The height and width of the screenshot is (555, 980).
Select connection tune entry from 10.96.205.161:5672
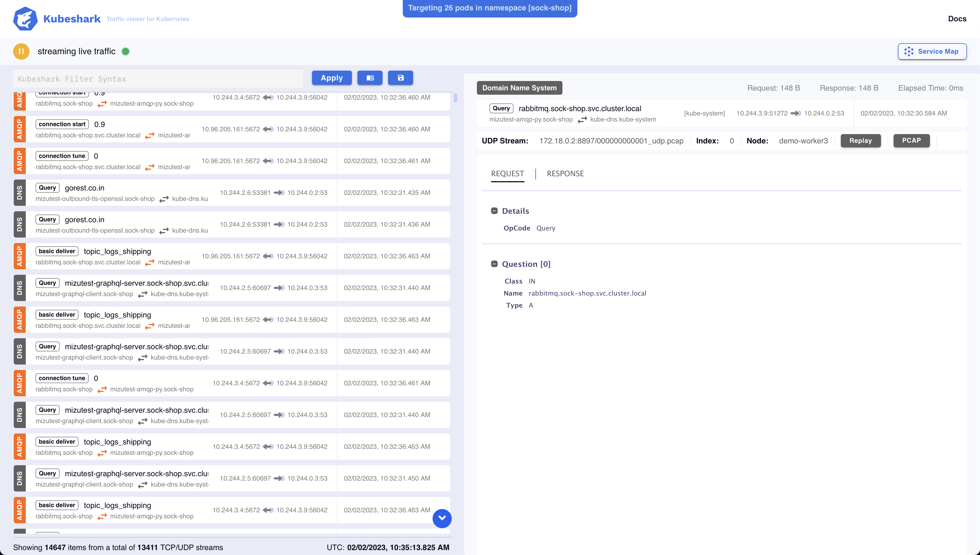click(x=232, y=161)
